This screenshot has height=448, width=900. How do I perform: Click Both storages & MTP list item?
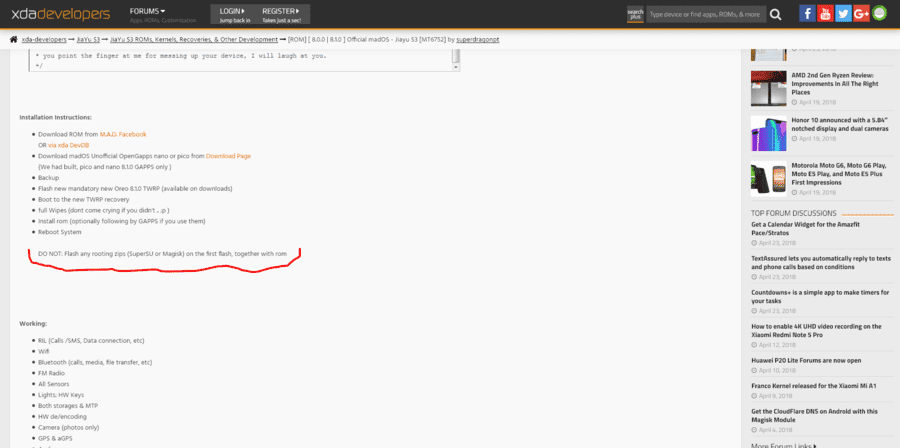pyautogui.click(x=67, y=406)
